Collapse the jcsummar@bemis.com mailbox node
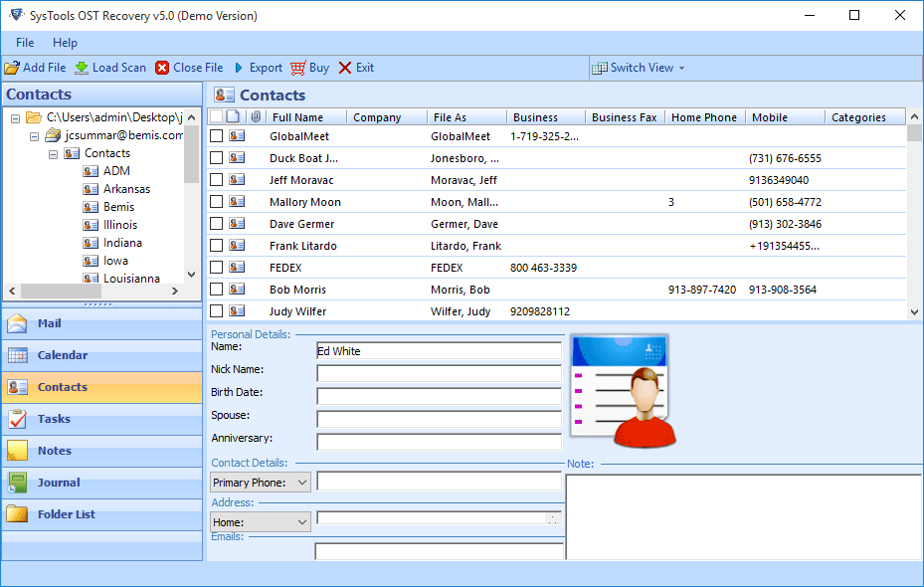This screenshot has width=924, height=587. pos(34,136)
